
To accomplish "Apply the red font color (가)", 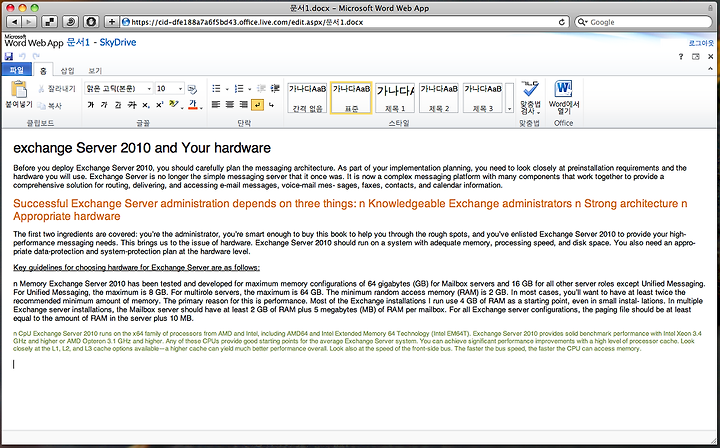I will [193, 105].
